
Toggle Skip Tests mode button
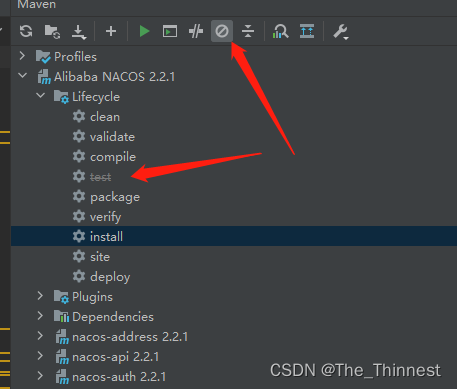click(x=222, y=31)
